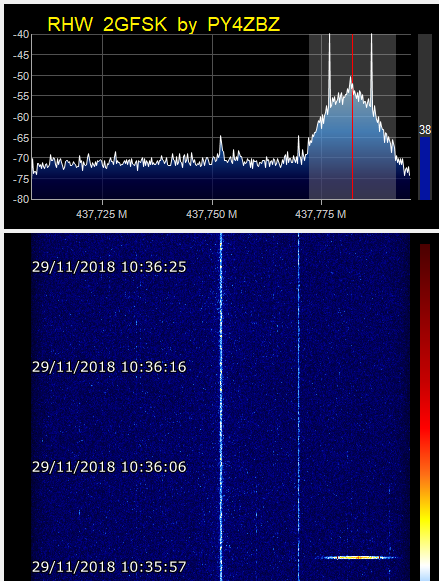Click the bright vertical carrier line in waterfall

pyautogui.click(x=221, y=407)
